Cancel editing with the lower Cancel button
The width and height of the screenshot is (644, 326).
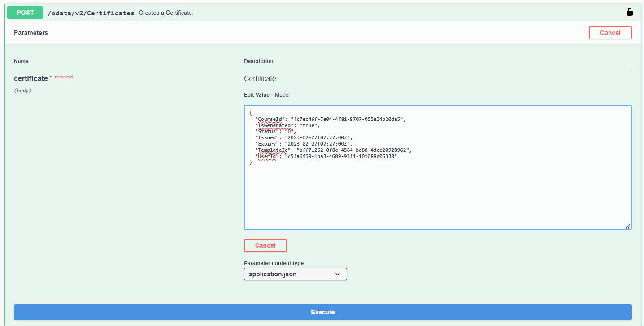click(x=265, y=245)
